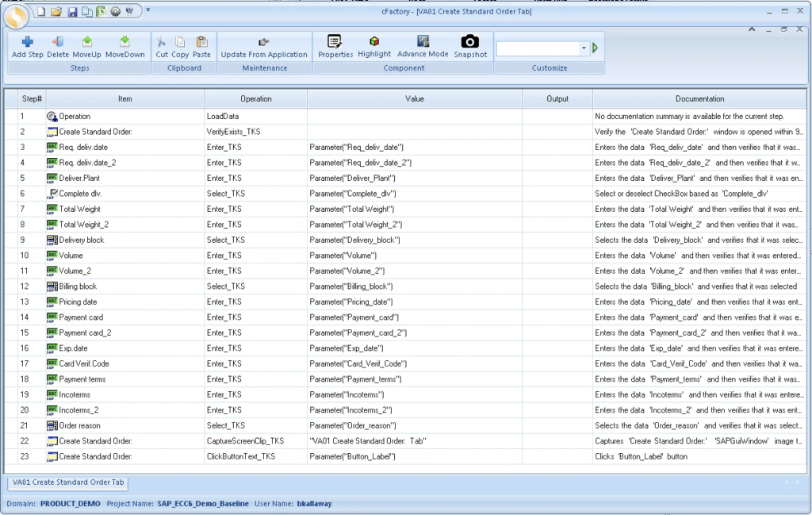812x515 pixels.
Task: Select step 1 Operation item
Action: point(74,117)
